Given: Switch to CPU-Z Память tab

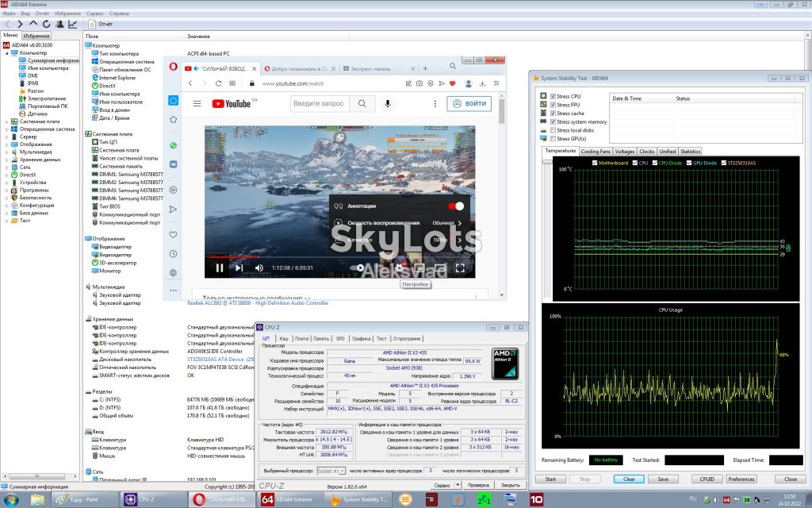Looking at the screenshot, I should 321,338.
